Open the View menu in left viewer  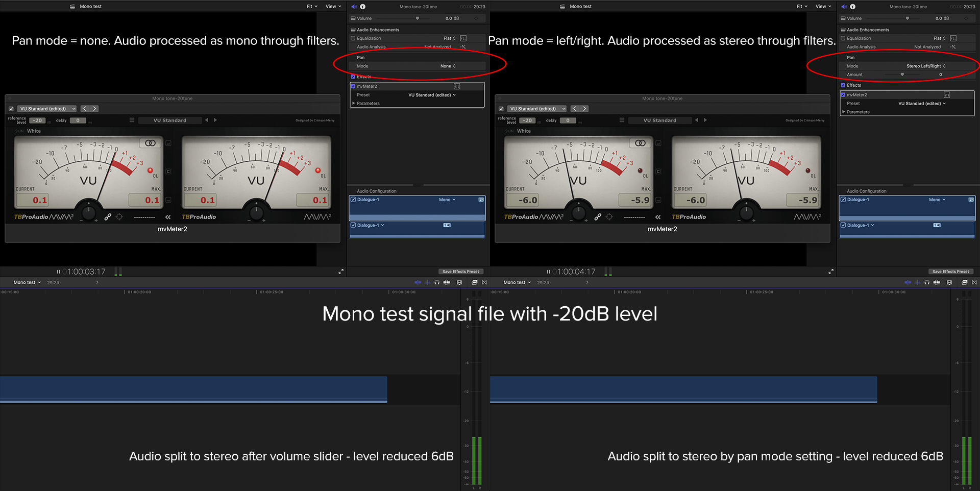pos(333,7)
